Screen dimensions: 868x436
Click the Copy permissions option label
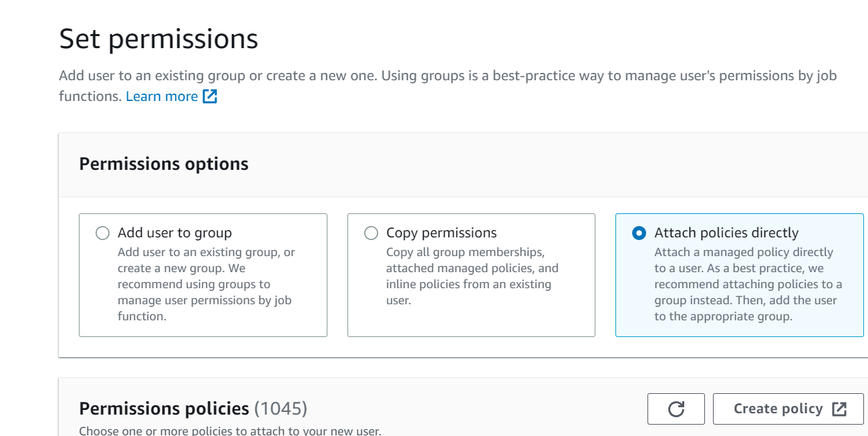(442, 233)
